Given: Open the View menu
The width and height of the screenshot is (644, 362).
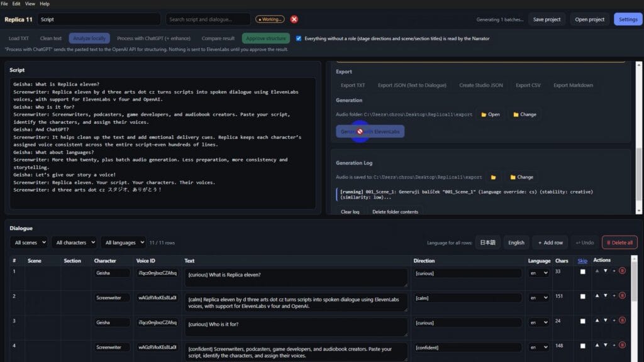Looking at the screenshot, I should click(30, 4).
